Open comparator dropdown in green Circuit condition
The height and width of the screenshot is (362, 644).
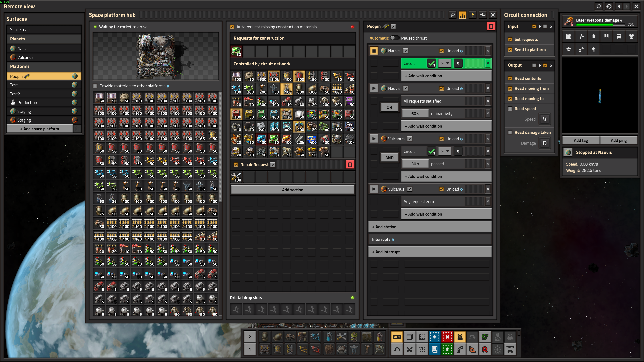[x=445, y=63]
